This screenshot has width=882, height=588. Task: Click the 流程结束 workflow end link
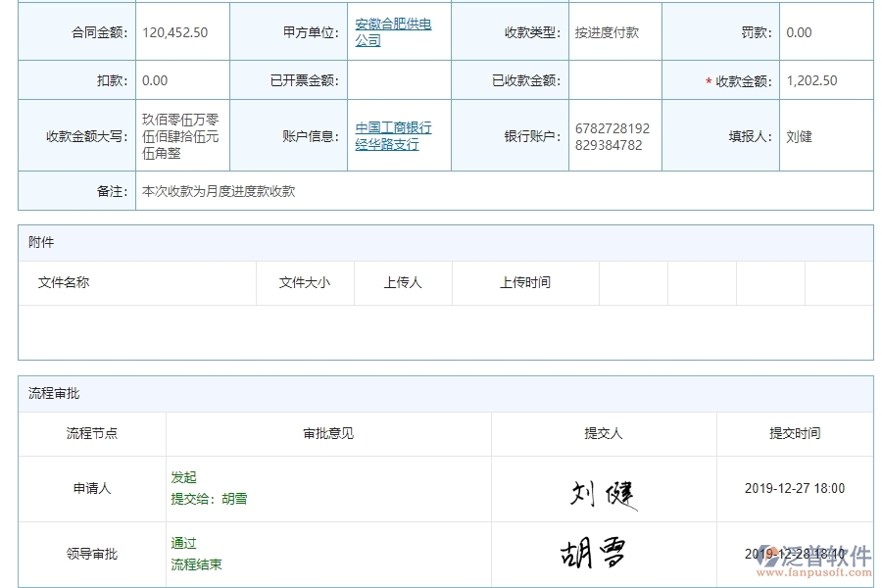point(194,564)
